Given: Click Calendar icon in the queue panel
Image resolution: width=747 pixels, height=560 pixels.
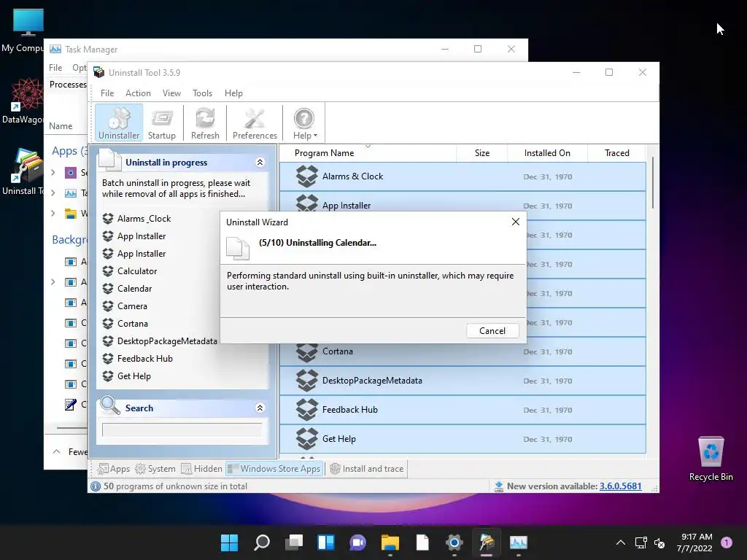Looking at the screenshot, I should pyautogui.click(x=108, y=289).
